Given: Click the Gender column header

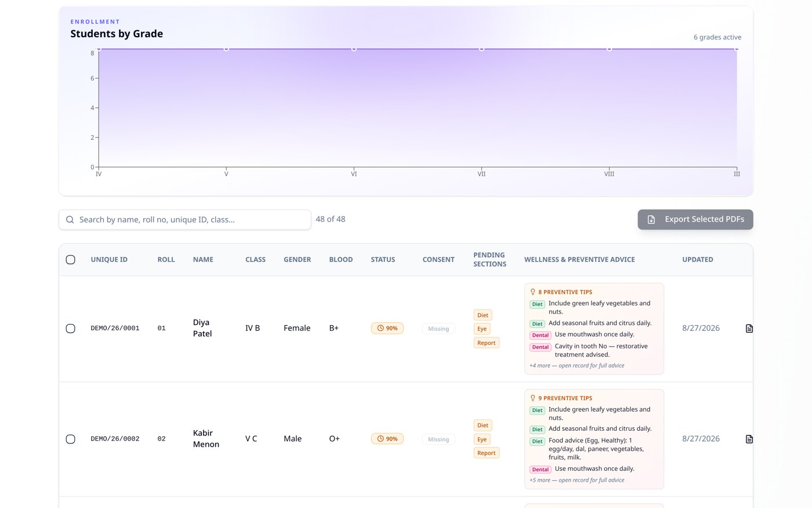Looking at the screenshot, I should (297, 260).
